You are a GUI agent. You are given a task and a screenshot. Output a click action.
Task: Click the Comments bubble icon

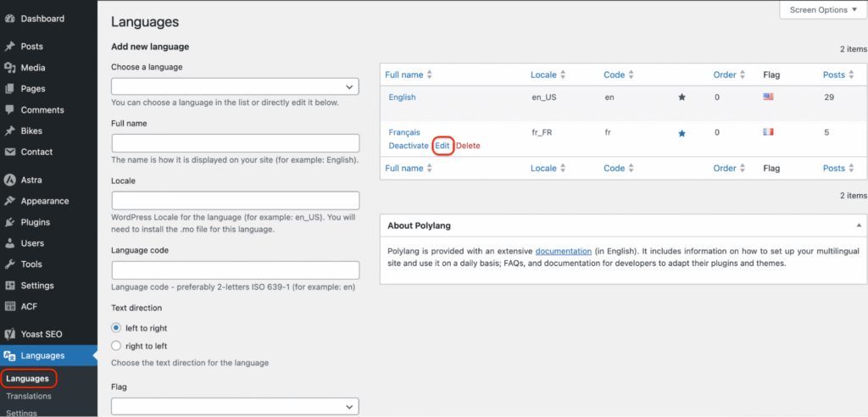pos(9,109)
